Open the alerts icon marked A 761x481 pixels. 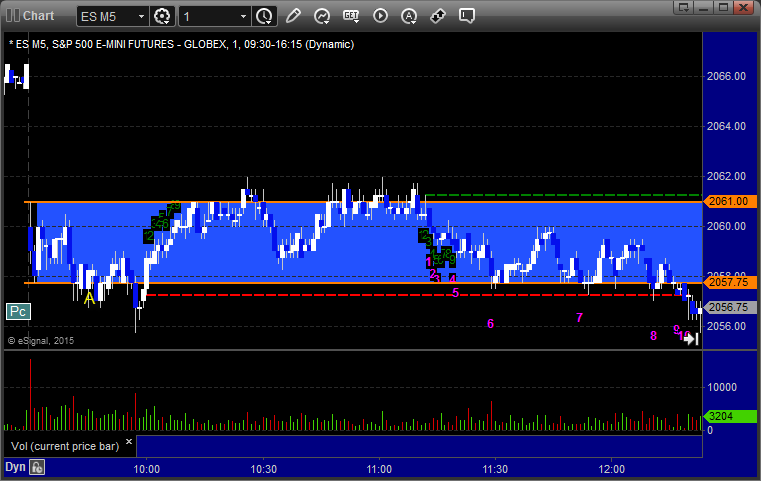pos(409,16)
